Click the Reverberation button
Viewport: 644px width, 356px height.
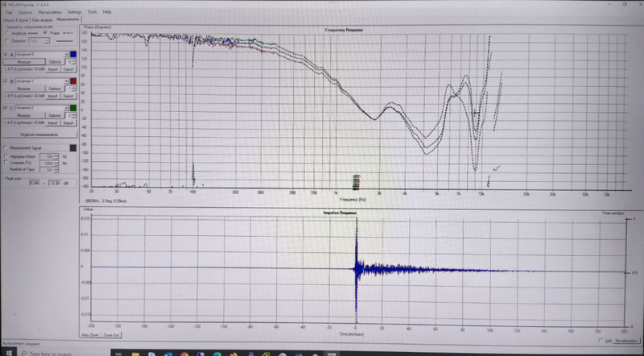pos(627,341)
